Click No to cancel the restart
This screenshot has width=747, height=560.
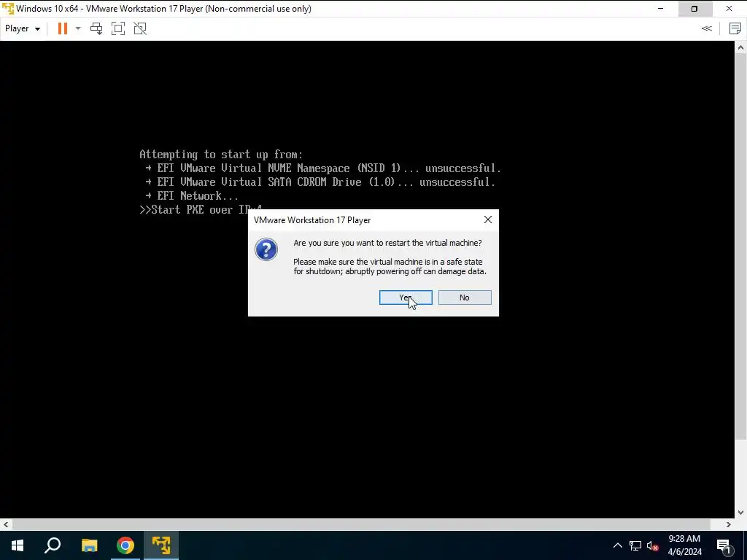click(465, 297)
